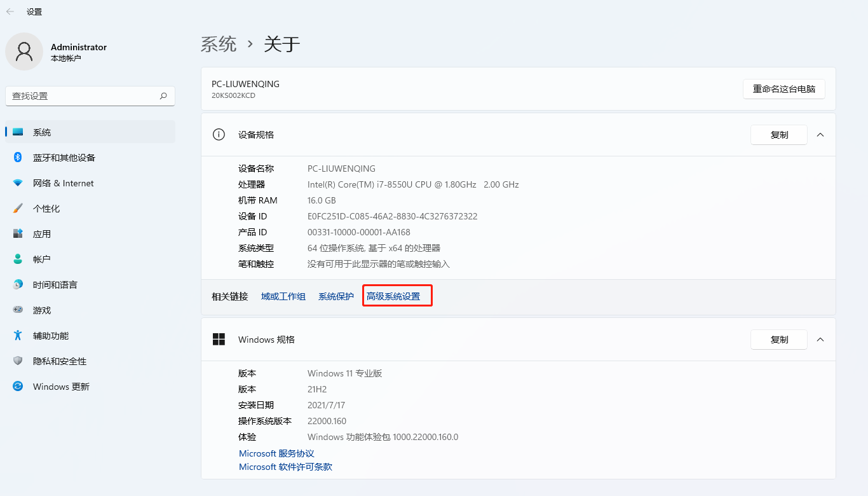Screen dimensions: 868x496
Task: Collapse the Windows 规格 section chevron
Action: tap(820, 340)
